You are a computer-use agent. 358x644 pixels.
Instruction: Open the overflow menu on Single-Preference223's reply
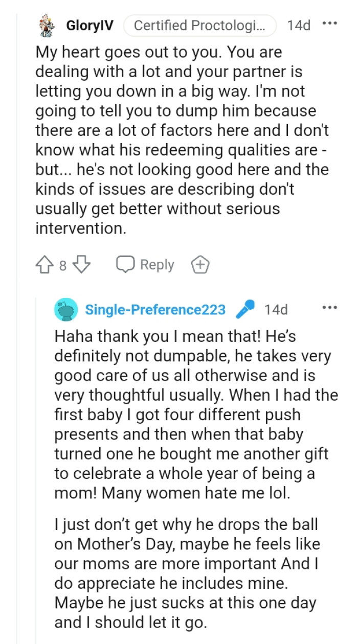330,307
